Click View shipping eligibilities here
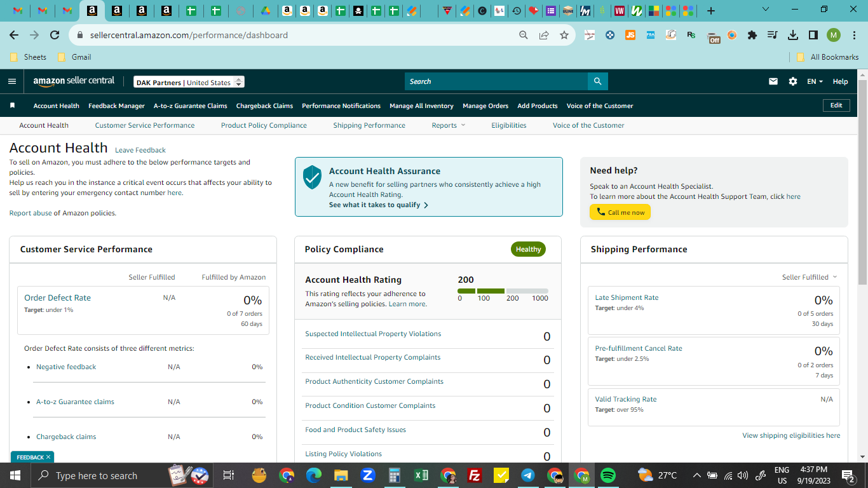 [x=791, y=435]
